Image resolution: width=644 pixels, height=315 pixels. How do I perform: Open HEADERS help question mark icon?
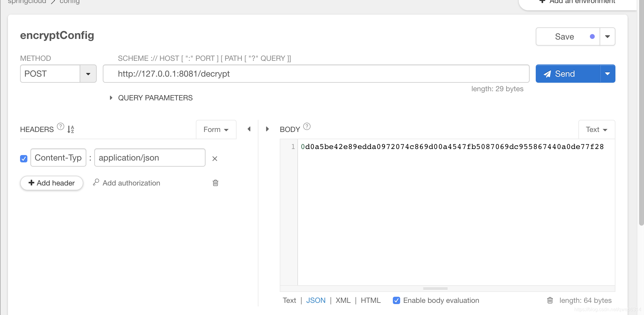(61, 126)
